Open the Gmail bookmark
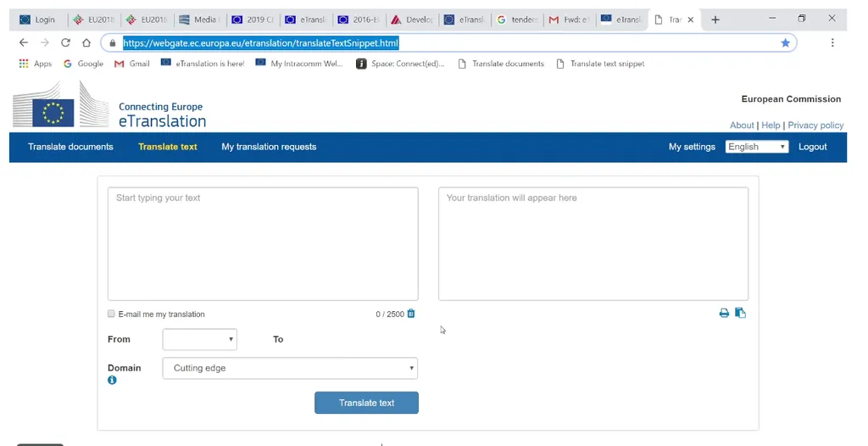The image size is (868, 446). point(131,64)
